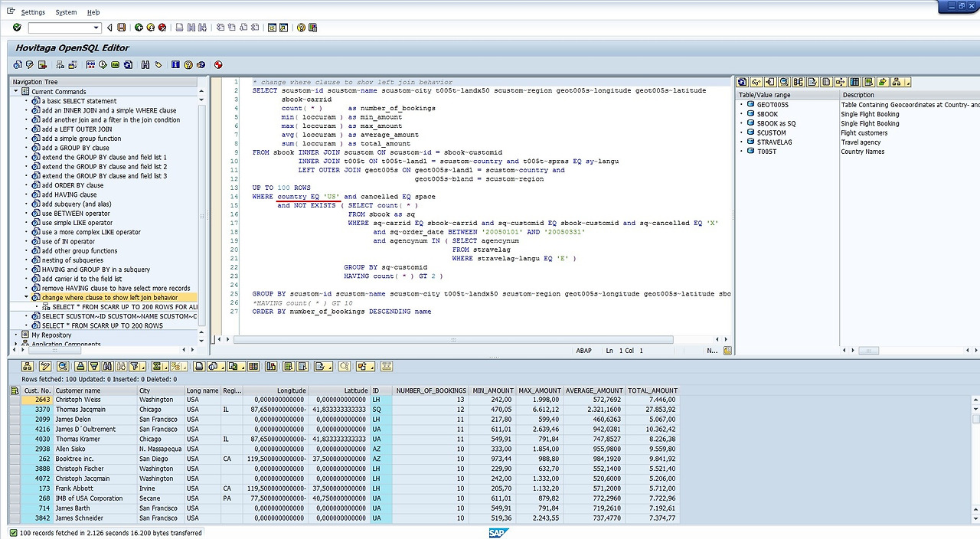Click the yellow Exit arrow icon

pyautogui.click(x=151, y=28)
